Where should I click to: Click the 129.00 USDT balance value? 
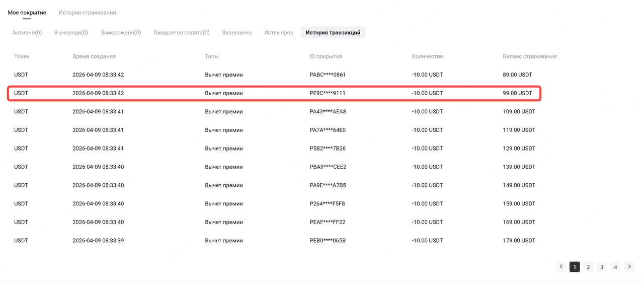(519, 149)
